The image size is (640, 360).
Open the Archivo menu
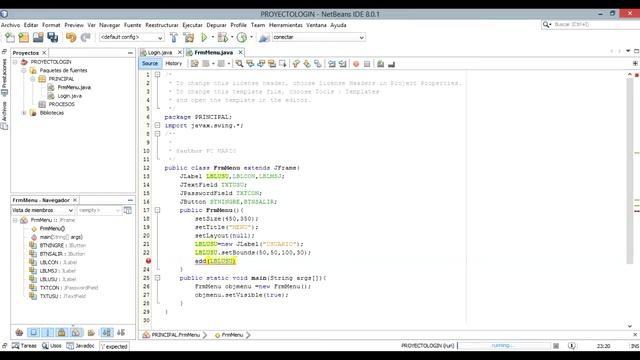pyautogui.click(x=11, y=25)
